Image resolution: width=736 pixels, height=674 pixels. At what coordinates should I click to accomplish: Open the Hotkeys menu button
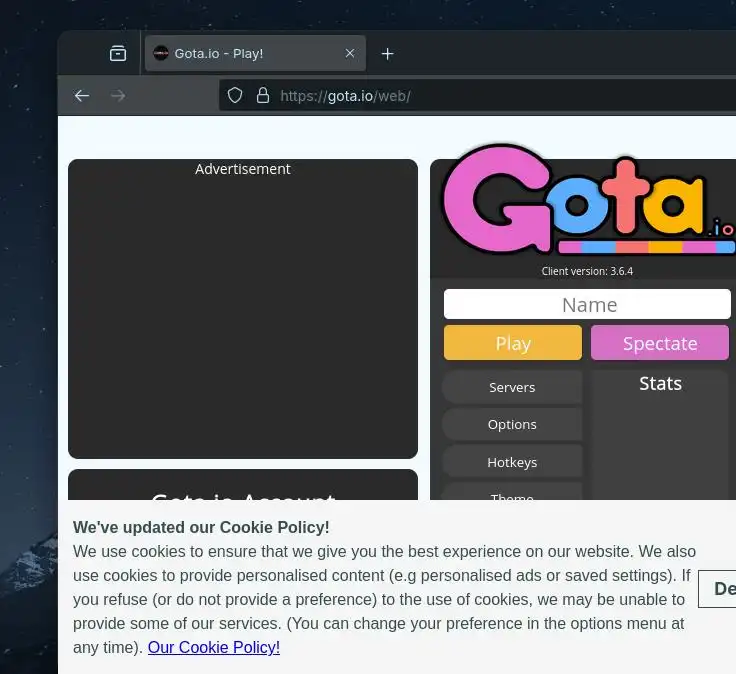pyautogui.click(x=512, y=462)
